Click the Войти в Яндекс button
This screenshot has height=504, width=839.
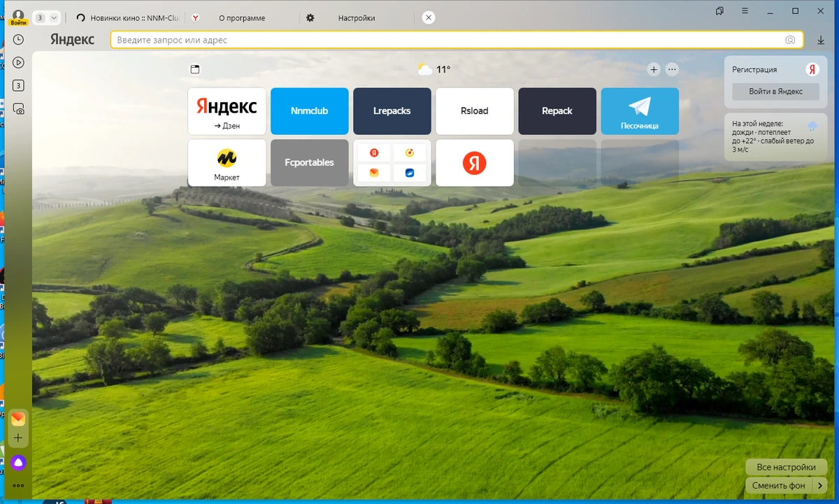pyautogui.click(x=776, y=91)
